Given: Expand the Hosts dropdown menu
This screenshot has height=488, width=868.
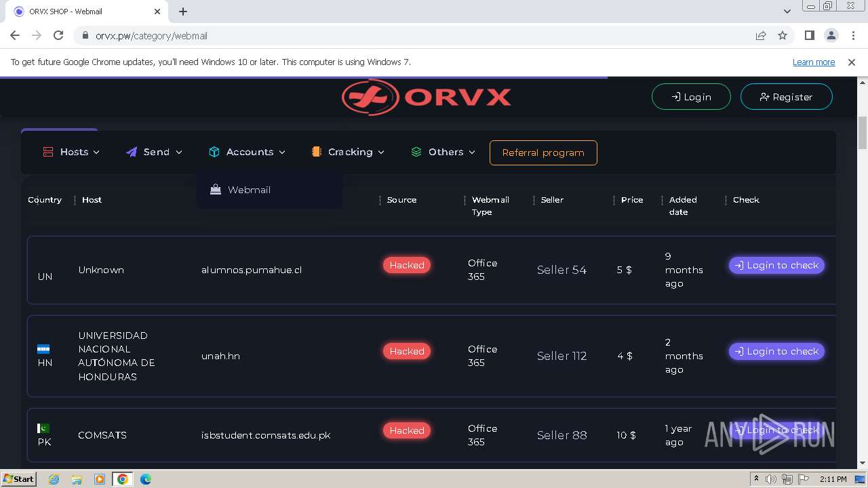Looking at the screenshot, I should click(71, 152).
